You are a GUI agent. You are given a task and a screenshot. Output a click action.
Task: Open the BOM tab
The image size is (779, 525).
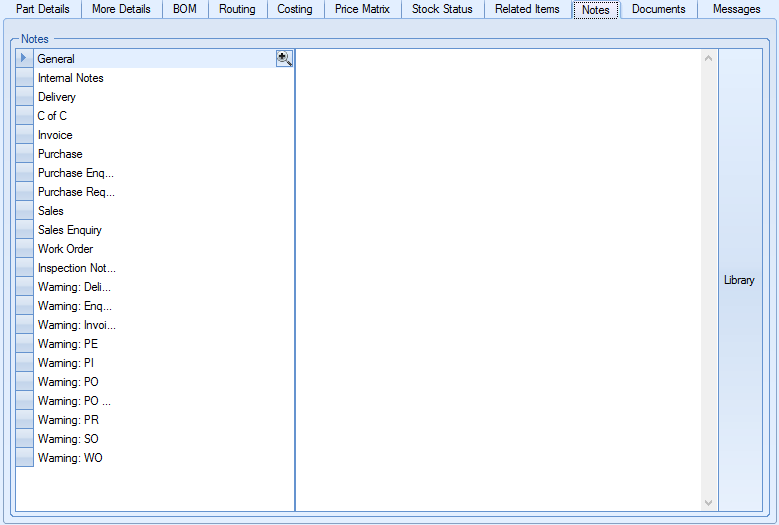click(185, 9)
